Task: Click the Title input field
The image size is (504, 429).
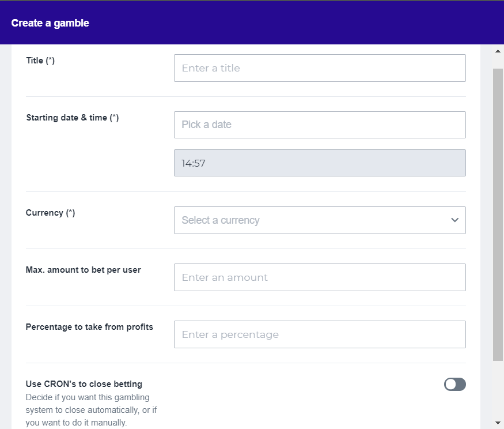Action: 320,68
